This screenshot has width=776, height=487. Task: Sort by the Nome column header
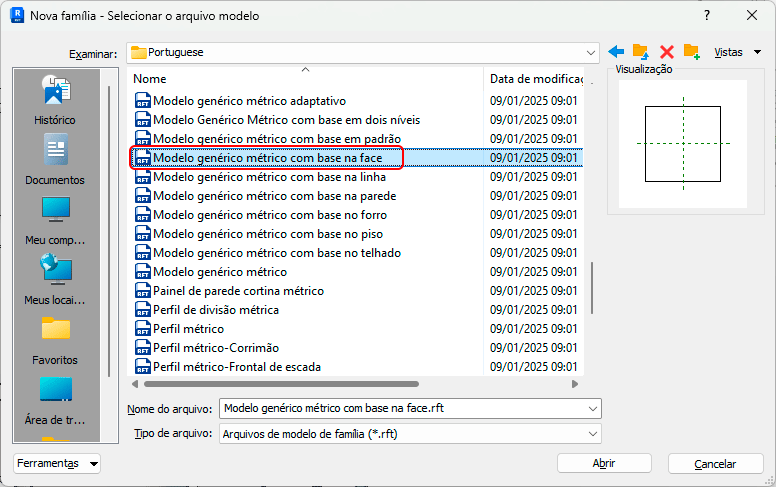(150, 79)
